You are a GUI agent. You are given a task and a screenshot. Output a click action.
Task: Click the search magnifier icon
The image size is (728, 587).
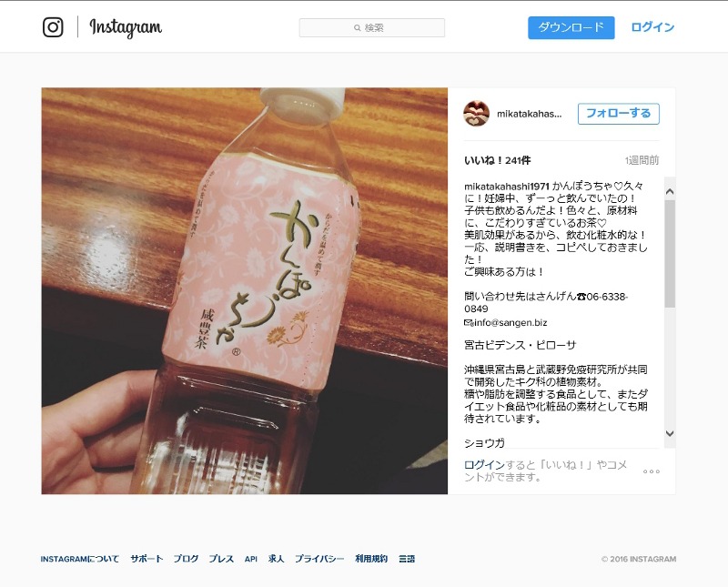[x=357, y=28]
